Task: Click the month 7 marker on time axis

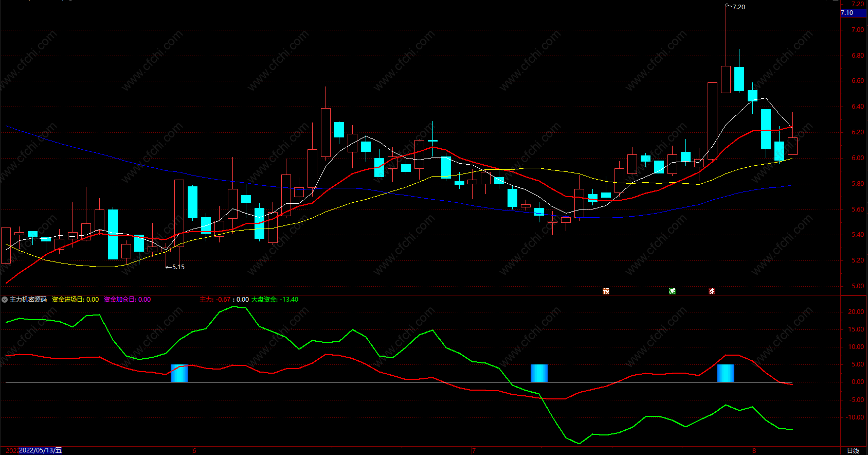Action: (x=474, y=451)
